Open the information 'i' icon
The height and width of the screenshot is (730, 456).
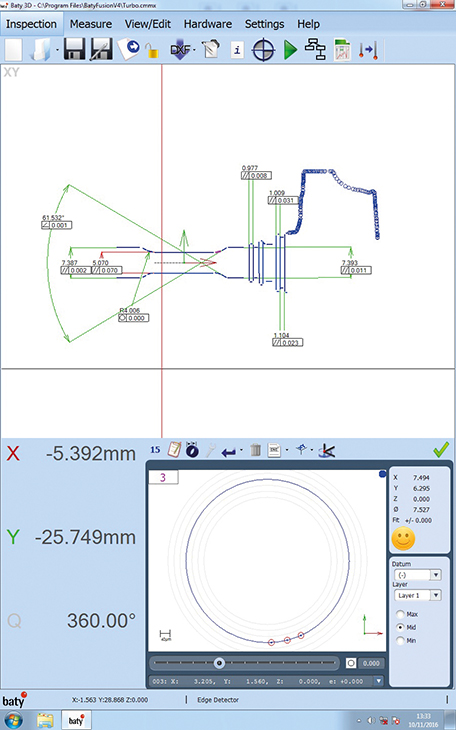click(x=237, y=49)
